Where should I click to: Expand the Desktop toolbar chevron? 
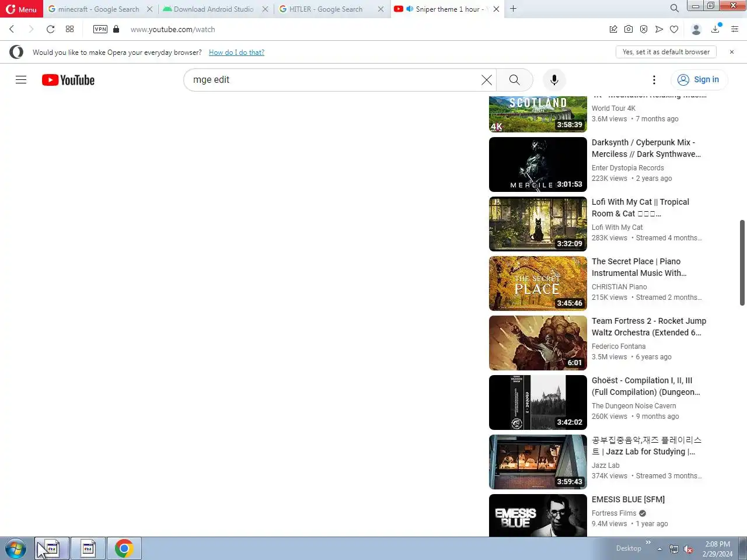coord(648,542)
